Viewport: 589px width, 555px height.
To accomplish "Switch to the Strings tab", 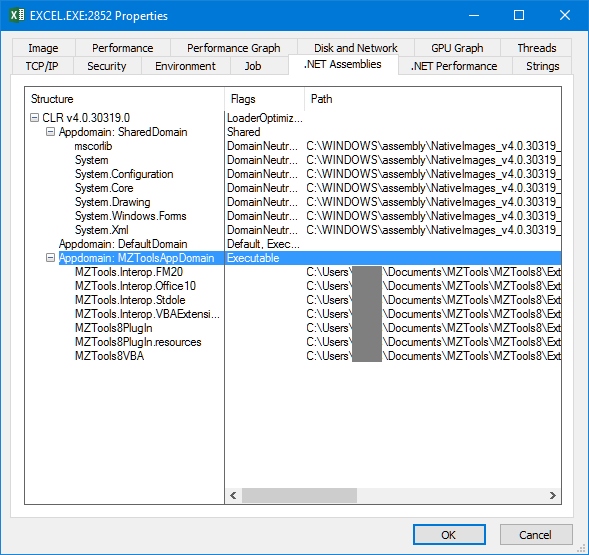I will coord(542,66).
